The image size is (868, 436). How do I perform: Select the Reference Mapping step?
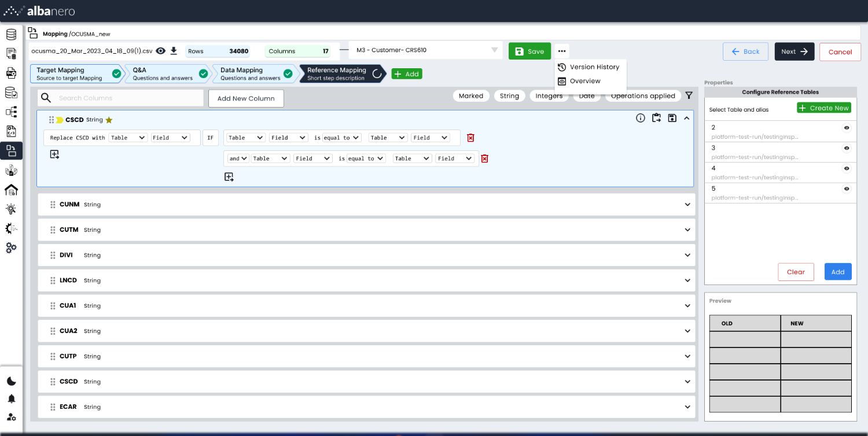click(x=342, y=74)
